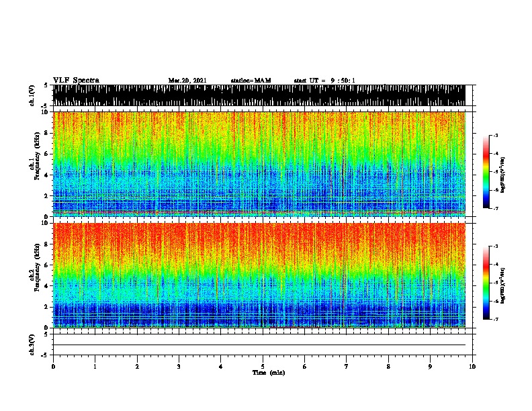Viewport: 532px width, 411px height.
Task: Click the ch.1 spectrogram panel
Action: [259, 164]
